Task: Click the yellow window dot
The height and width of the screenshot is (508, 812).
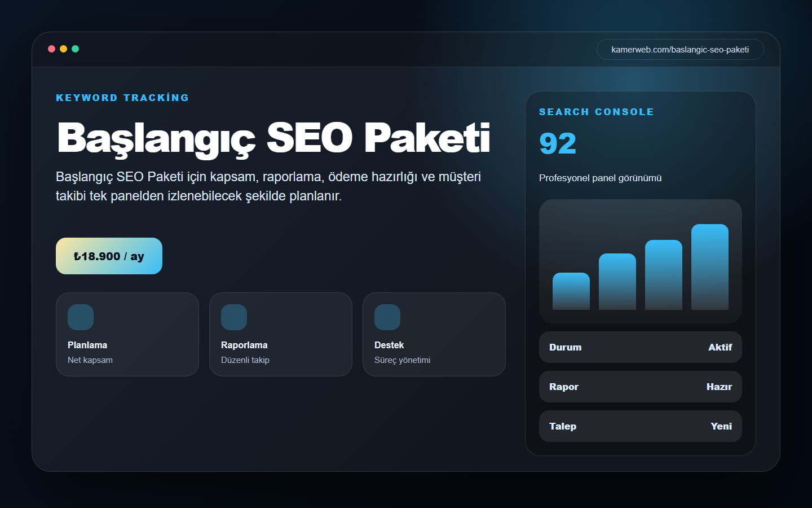Action: [63, 49]
